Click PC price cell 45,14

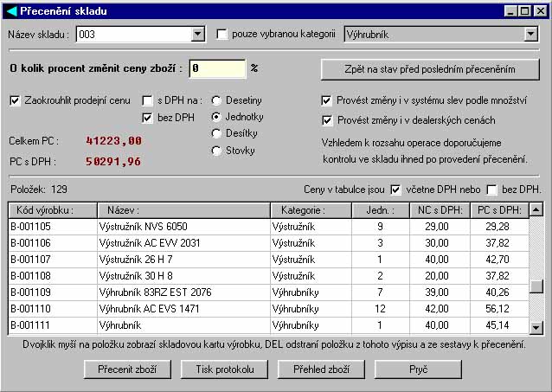pyautogui.click(x=499, y=325)
